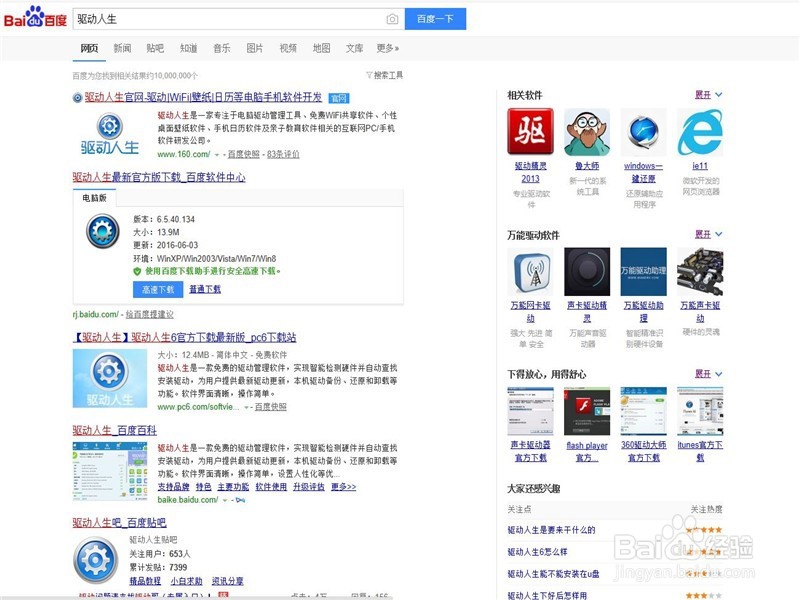Viewport: 800px width, 600px height.
Task: Expand 下得放心，用得舒心 section with 展开
Action: click(x=709, y=374)
